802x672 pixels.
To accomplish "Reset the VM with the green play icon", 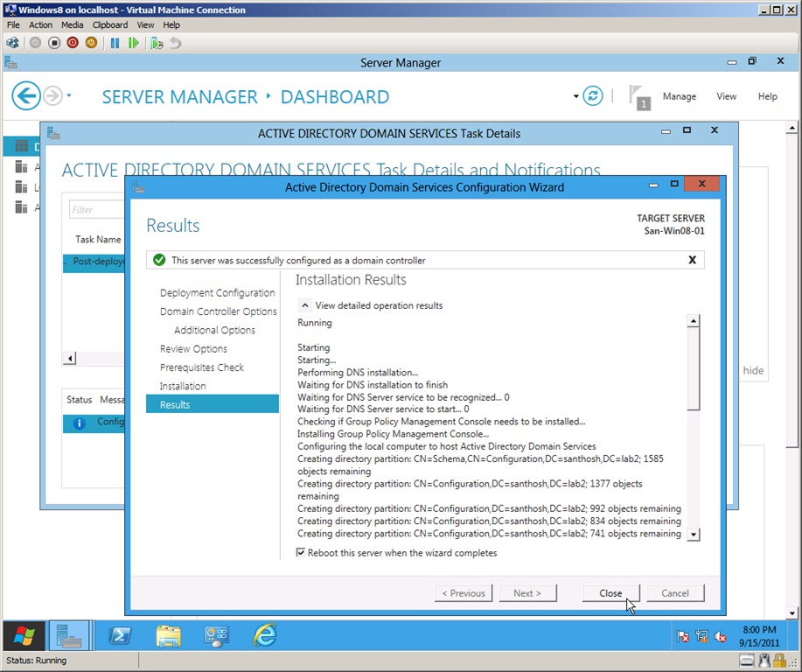I will click(x=134, y=43).
